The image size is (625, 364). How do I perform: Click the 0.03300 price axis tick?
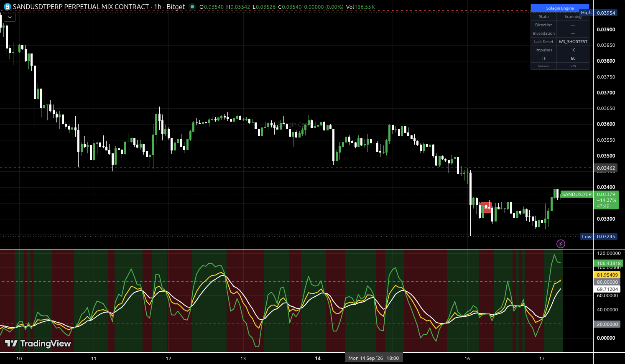point(606,219)
